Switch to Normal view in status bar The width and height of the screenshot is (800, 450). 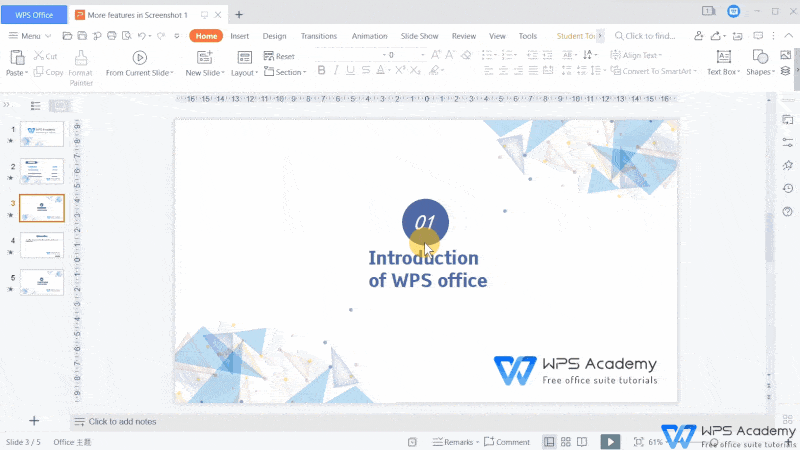[x=549, y=442]
